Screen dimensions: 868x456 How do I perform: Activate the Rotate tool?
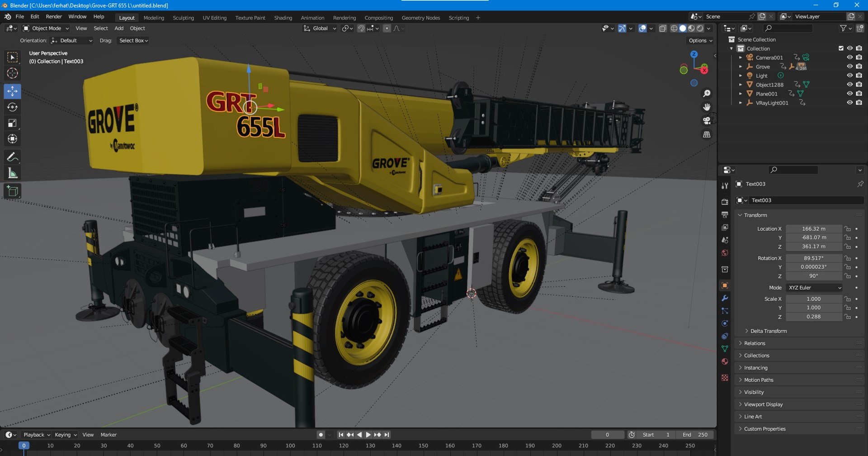[x=13, y=107]
